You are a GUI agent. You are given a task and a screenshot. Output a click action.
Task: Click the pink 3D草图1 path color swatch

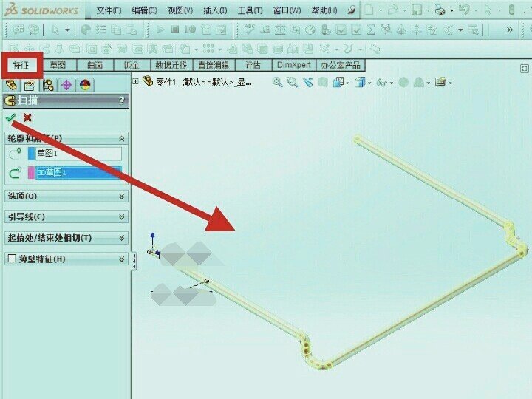31,172
